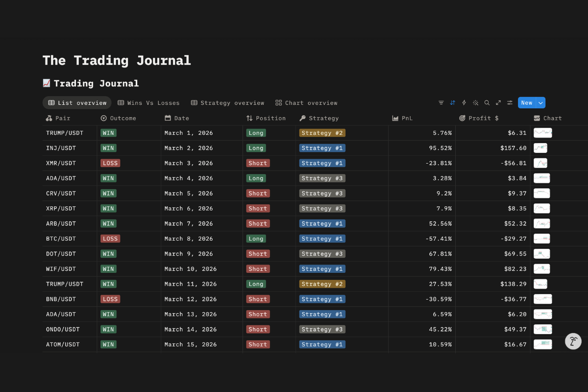The image size is (588, 392).
Task: Click the AI sparkle icon in toolbar
Action: point(475,103)
